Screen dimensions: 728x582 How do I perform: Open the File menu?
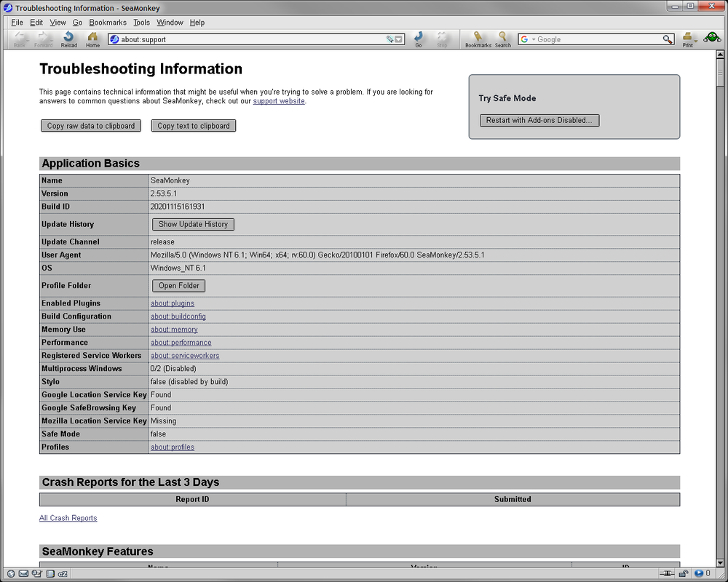click(x=17, y=23)
